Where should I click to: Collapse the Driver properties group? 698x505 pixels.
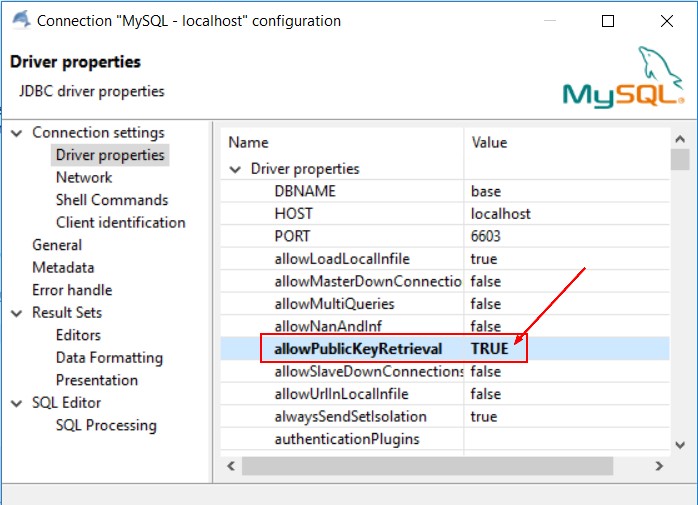point(236,169)
